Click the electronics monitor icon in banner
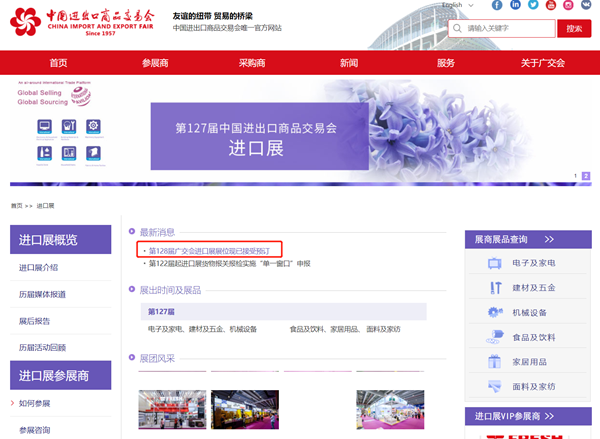The width and height of the screenshot is (600, 439). [x=44, y=126]
